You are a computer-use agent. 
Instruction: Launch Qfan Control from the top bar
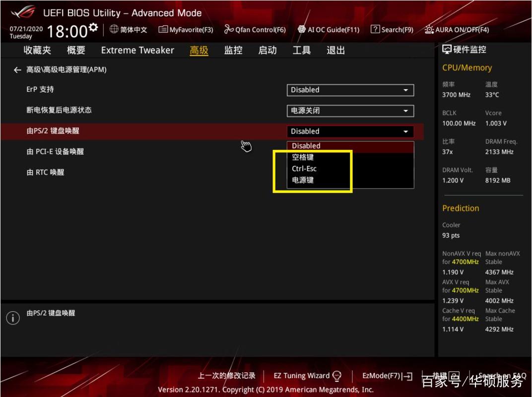point(255,29)
